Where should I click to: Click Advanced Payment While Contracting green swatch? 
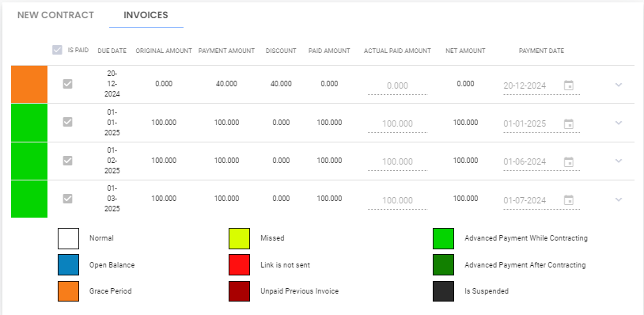444,238
